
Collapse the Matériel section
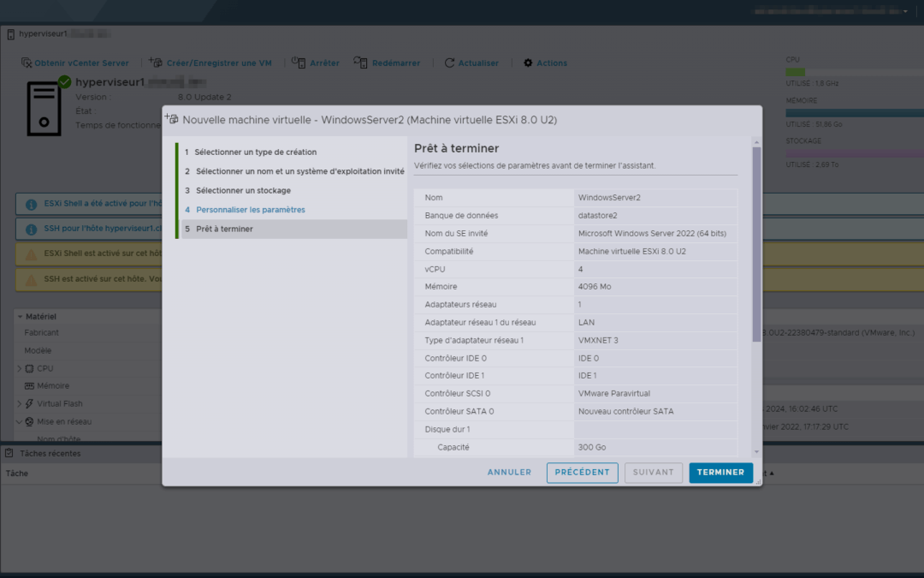click(x=20, y=317)
